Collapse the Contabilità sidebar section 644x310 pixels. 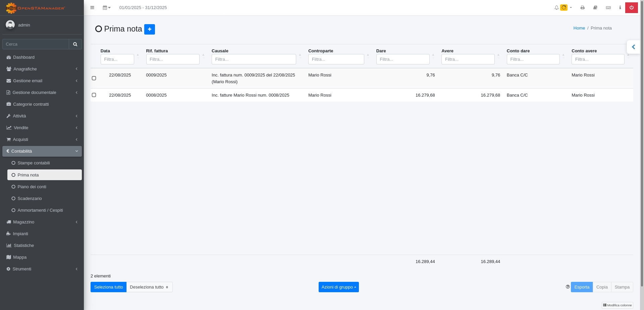click(x=42, y=151)
